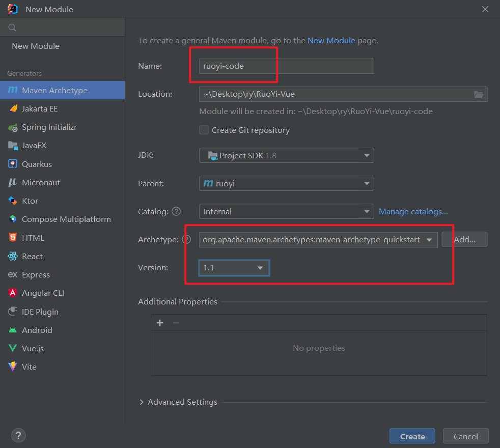Click the remove property minus icon
The image size is (500, 448).
pyautogui.click(x=176, y=323)
